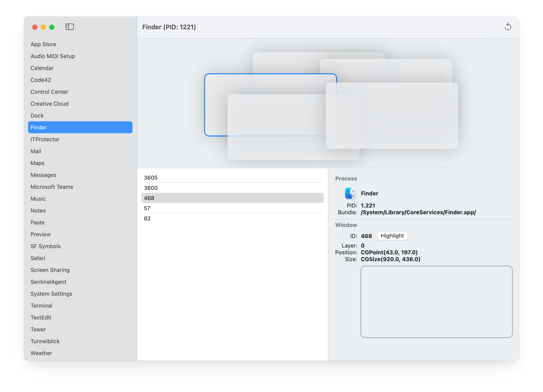Select window ID 3600 in the list
Viewport: 543px width, 392px height.
click(x=232, y=188)
